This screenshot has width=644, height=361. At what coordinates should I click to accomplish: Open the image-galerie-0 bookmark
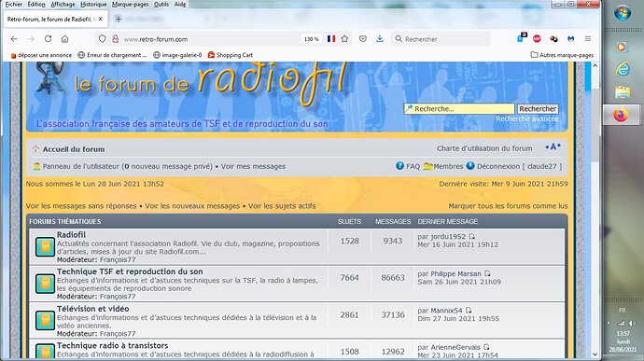(177, 55)
